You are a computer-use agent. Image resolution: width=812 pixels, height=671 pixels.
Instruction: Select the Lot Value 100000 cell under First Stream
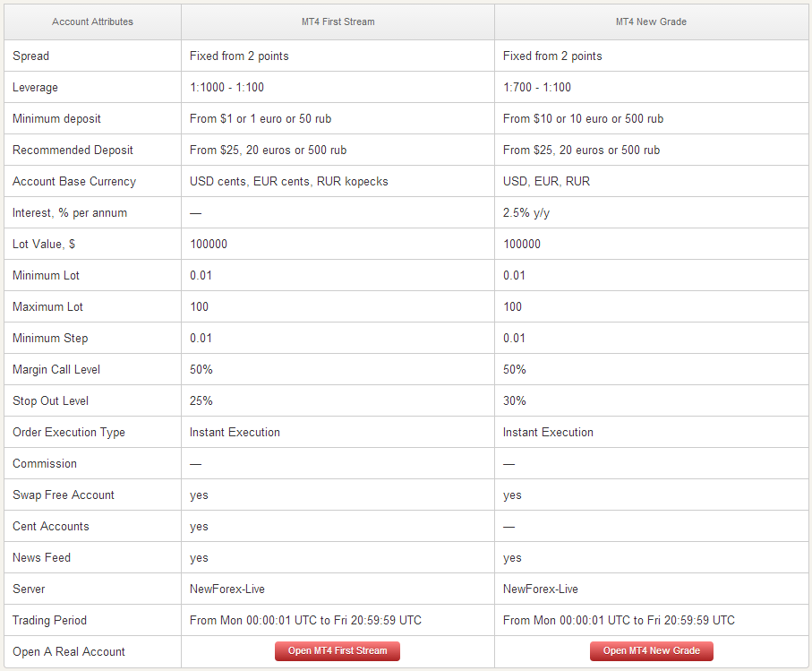pos(209,244)
